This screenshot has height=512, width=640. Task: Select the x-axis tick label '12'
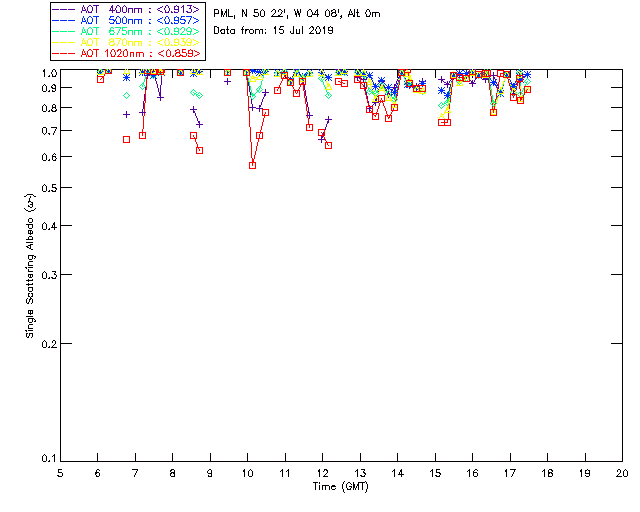[x=322, y=473]
